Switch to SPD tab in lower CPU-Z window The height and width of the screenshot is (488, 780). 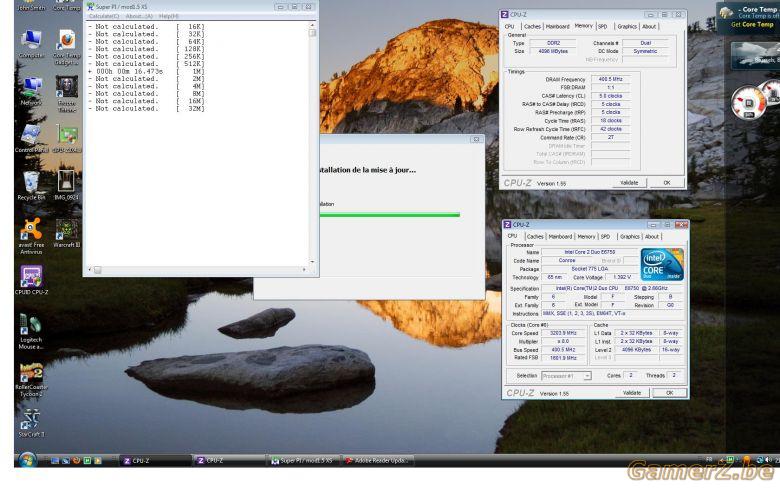click(605, 237)
